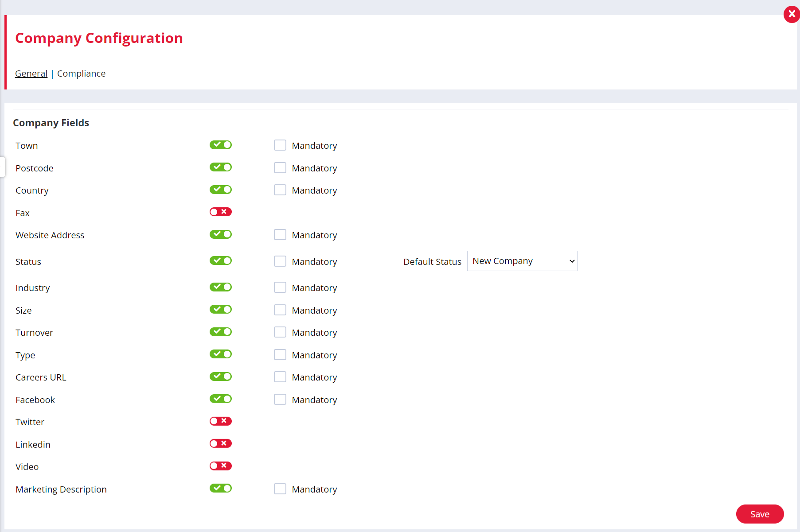Viewport: 800px width, 532px height.
Task: Disable the Turnover field toggle
Action: (x=221, y=332)
